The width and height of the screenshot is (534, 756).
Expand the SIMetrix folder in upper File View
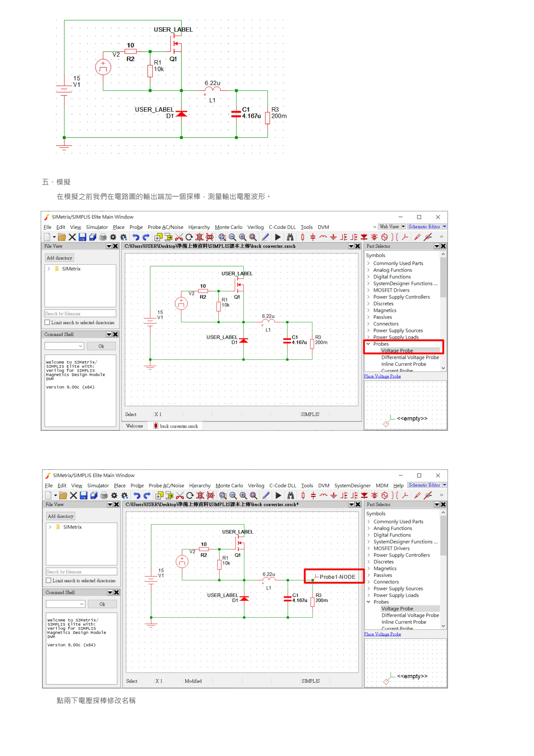pyautogui.click(x=49, y=269)
